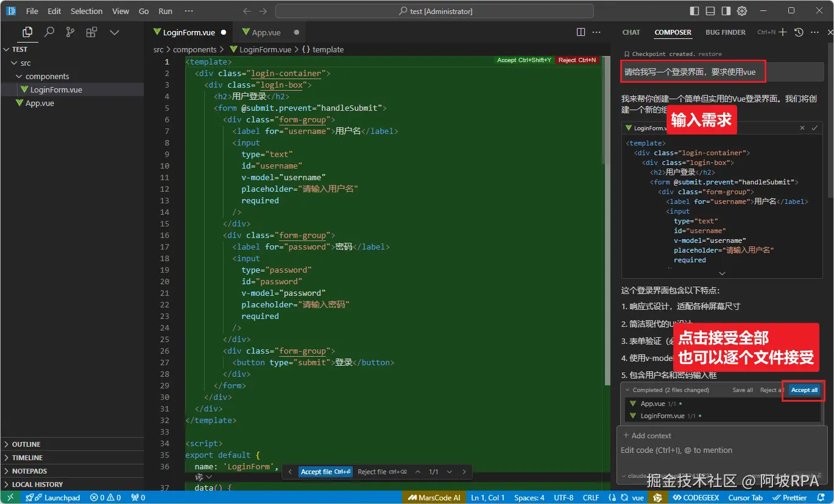834x504 pixels.
Task: Toggle the primary sidebar layout button
Action: [694, 11]
